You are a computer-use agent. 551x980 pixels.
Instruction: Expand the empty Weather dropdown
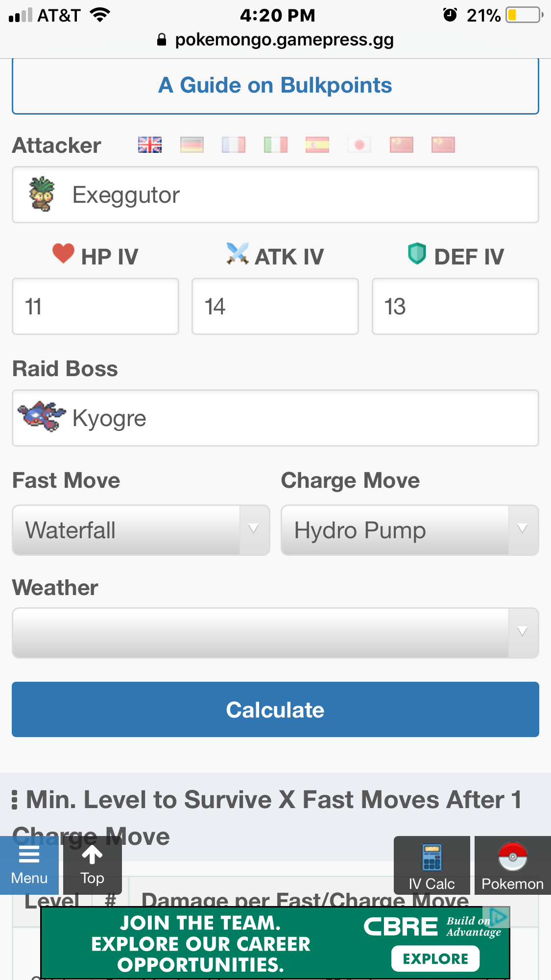(x=275, y=633)
